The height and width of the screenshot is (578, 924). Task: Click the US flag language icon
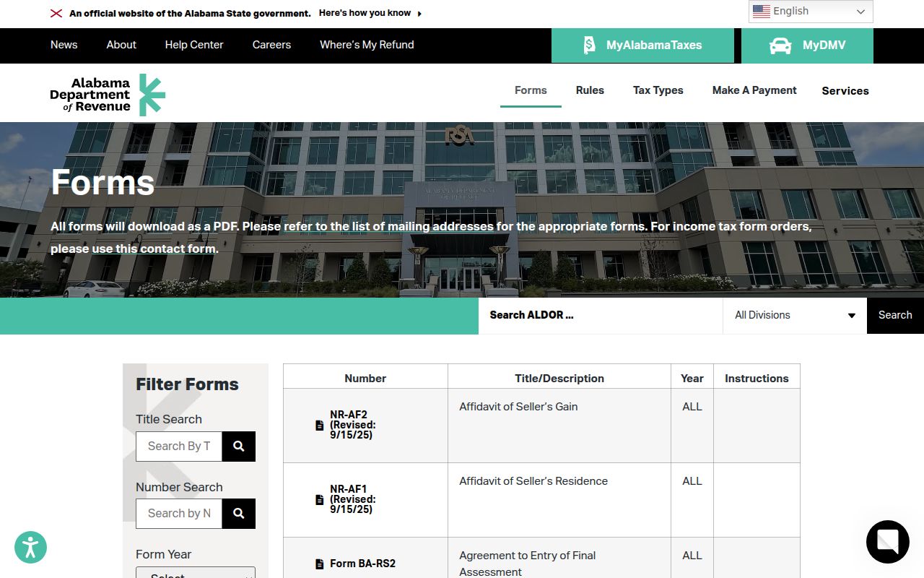pyautogui.click(x=761, y=12)
